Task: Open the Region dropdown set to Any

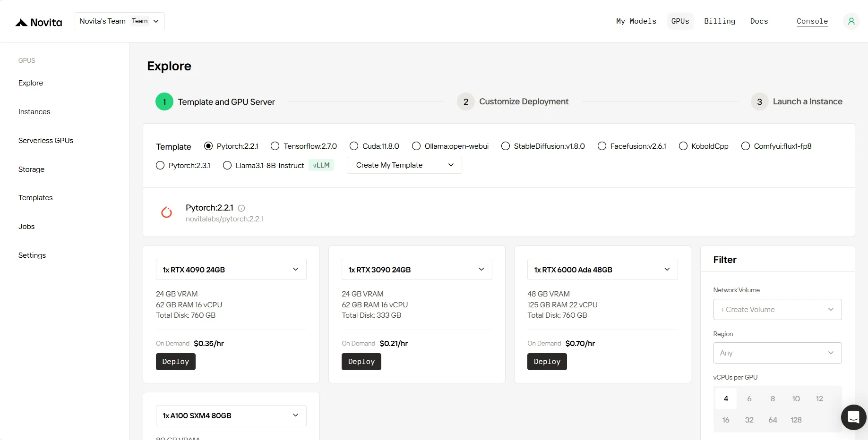Action: (x=777, y=353)
